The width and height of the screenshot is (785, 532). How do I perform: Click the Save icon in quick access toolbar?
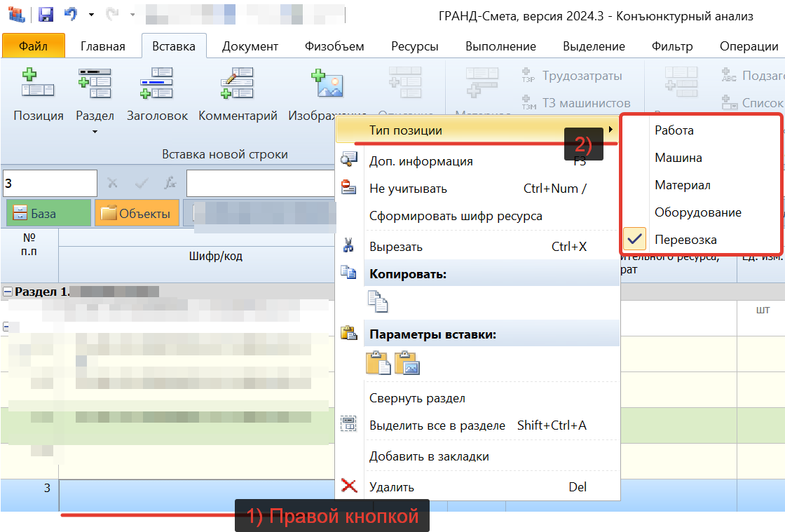(46, 15)
